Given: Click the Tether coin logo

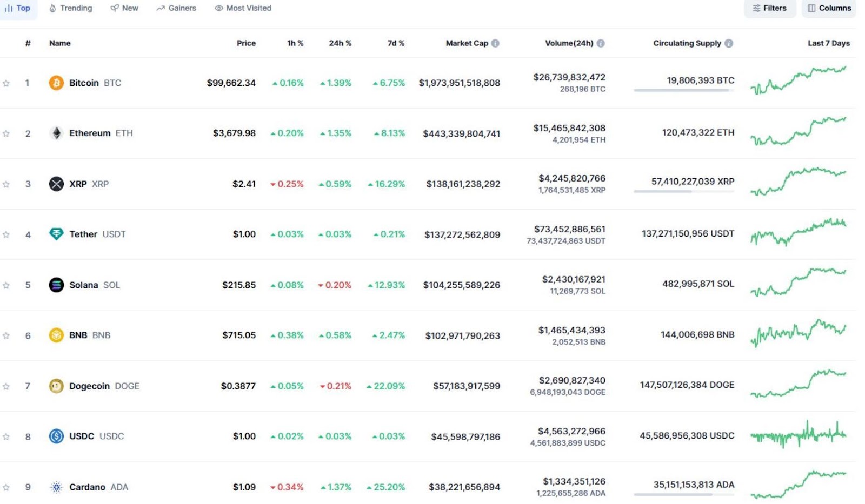Looking at the screenshot, I should (56, 234).
